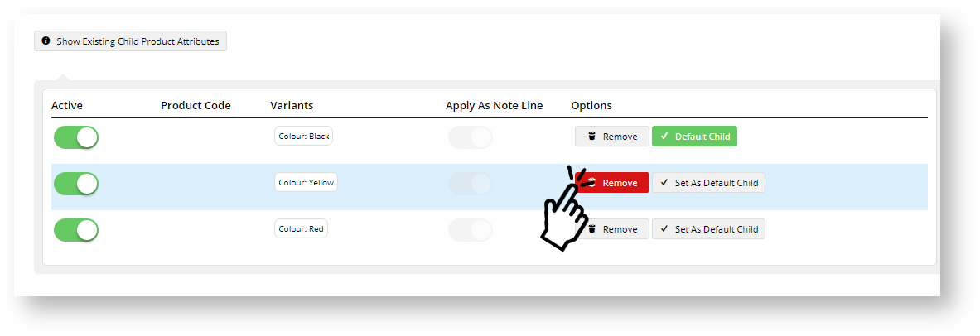This screenshot has height=336, width=980.
Task: Enable Apply As Note Line for Colour: Black
Action: pos(471,137)
